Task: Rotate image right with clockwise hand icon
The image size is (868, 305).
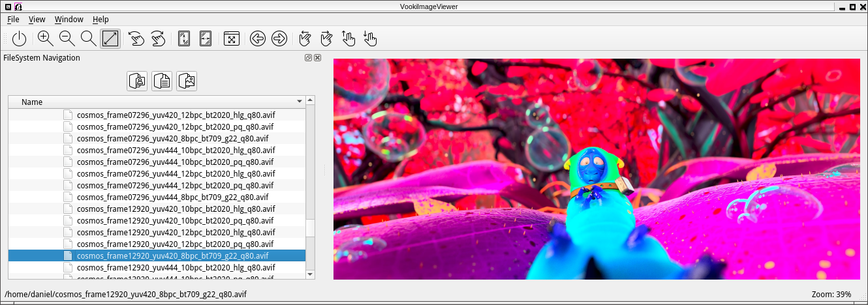Action: click(157, 39)
